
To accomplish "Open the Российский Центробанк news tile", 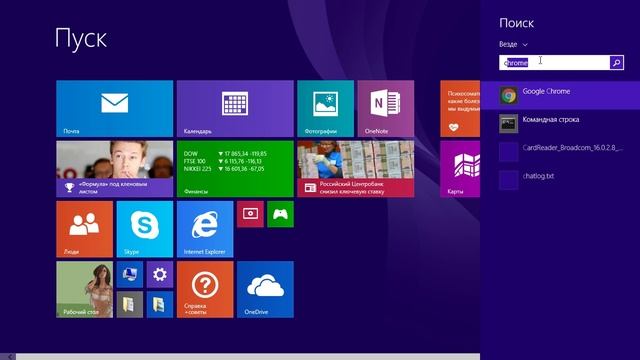I will (356, 169).
